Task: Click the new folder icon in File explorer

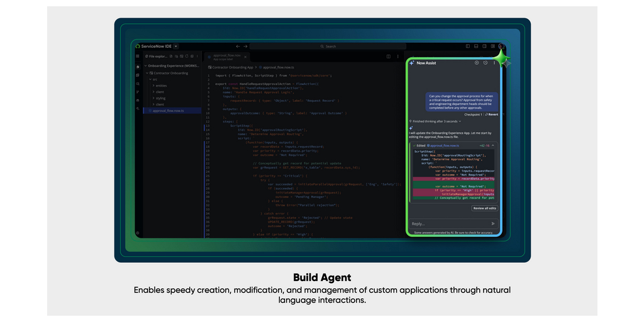Action: click(176, 56)
